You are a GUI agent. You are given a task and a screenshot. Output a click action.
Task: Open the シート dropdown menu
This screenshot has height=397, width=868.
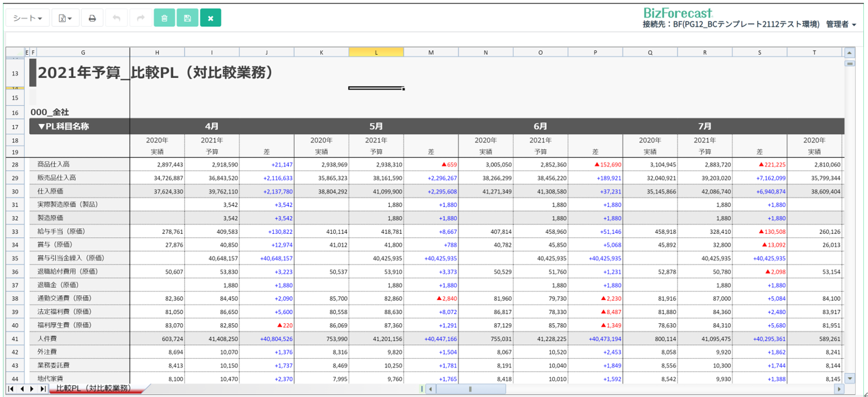tap(27, 18)
